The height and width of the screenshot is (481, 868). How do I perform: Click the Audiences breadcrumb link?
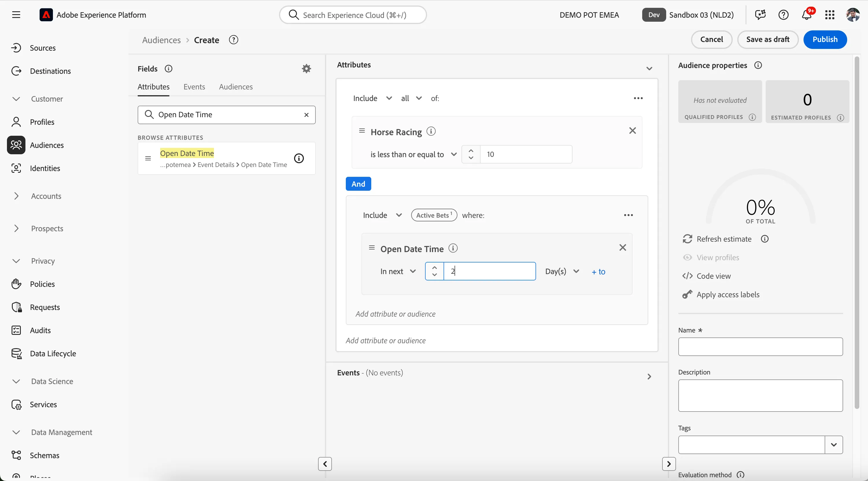tap(161, 40)
